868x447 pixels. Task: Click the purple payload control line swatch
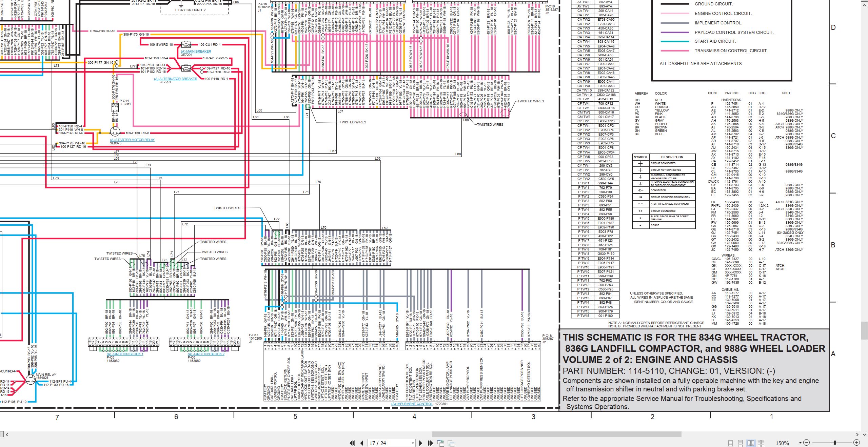point(675,33)
